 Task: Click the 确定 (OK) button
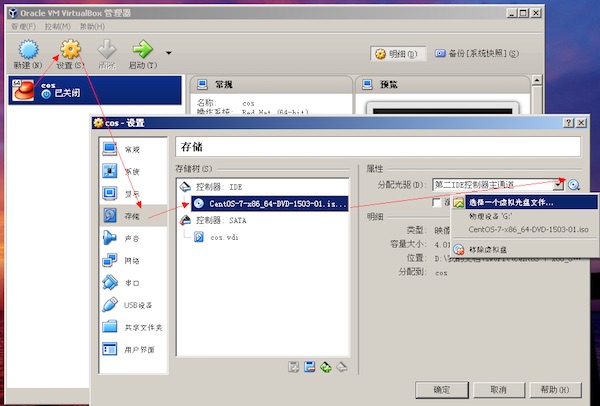tap(442, 390)
